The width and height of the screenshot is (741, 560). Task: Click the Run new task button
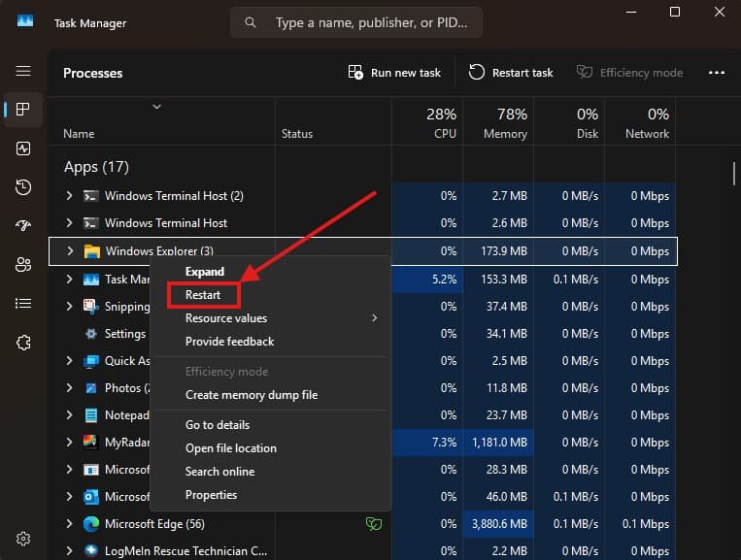coord(394,73)
